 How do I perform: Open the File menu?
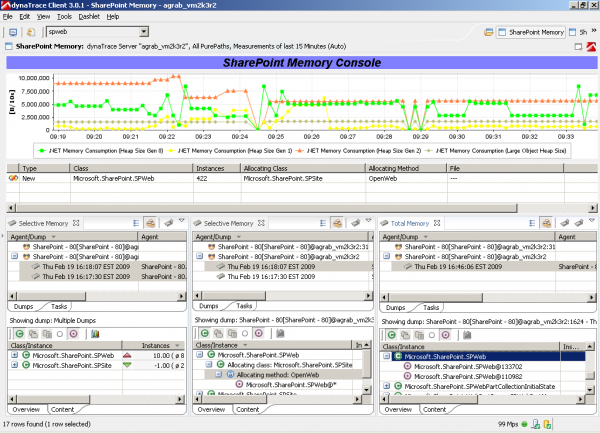(8, 16)
